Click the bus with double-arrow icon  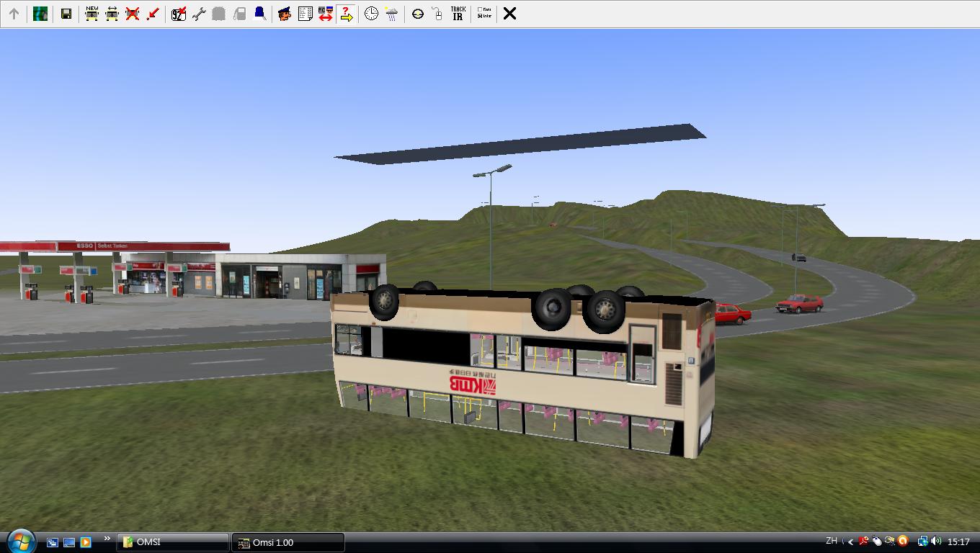coord(112,14)
